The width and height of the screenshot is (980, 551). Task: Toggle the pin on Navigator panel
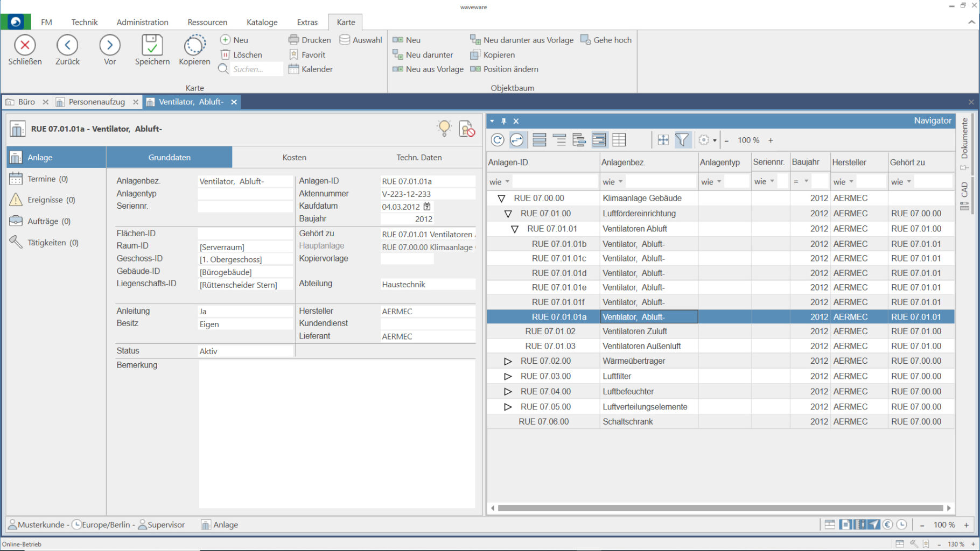pyautogui.click(x=503, y=122)
